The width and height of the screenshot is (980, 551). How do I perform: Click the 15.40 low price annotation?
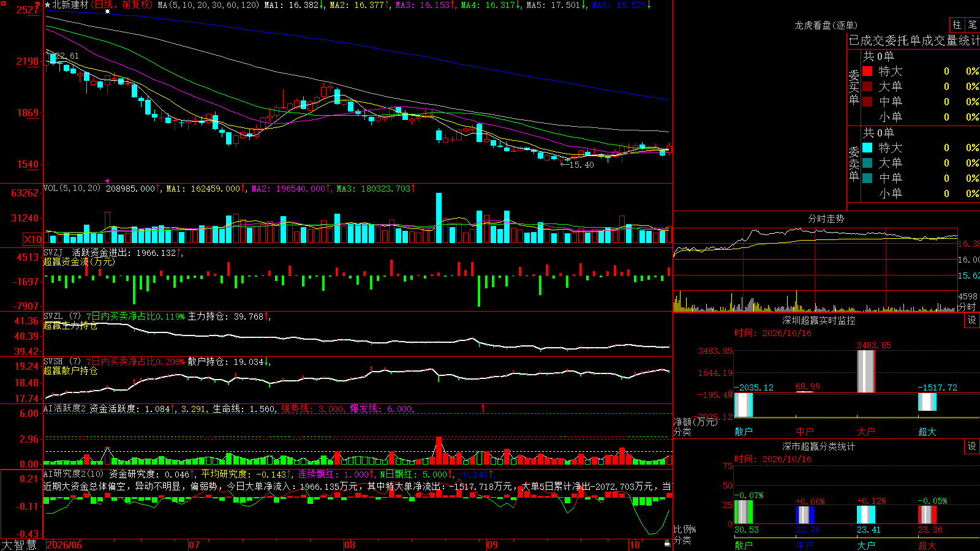tap(577, 165)
